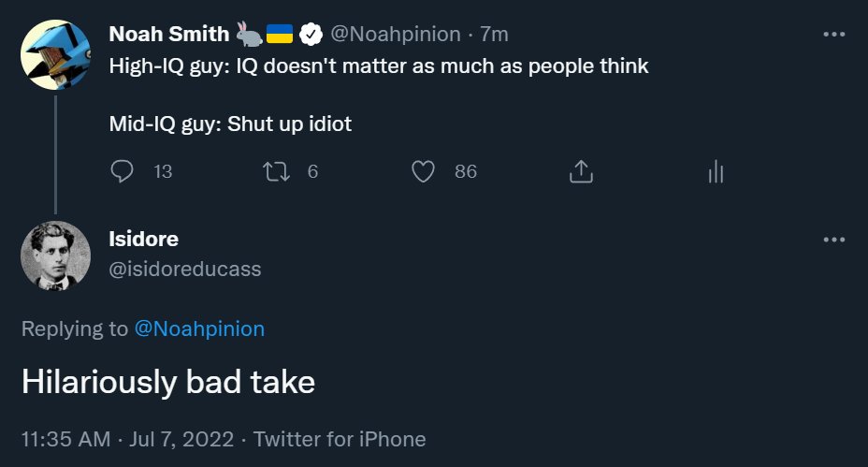Open Noah Smith's profile picture
This screenshot has height=467, width=868.
55,54
